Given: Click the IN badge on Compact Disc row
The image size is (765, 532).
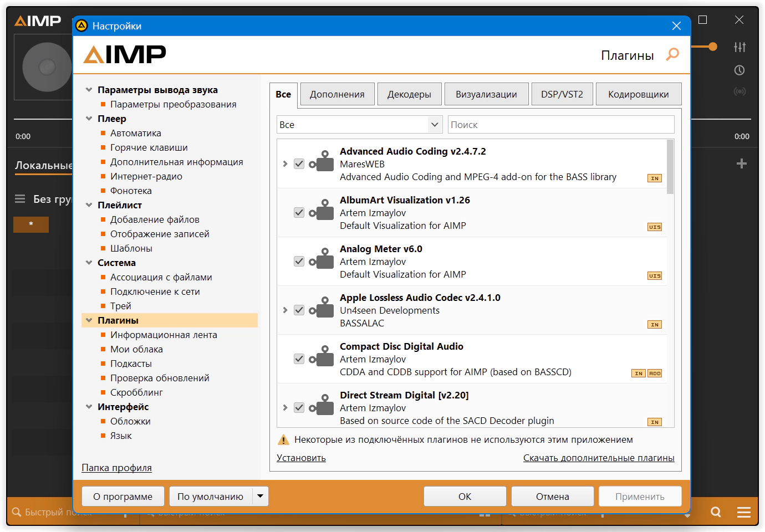Looking at the screenshot, I should (x=639, y=374).
